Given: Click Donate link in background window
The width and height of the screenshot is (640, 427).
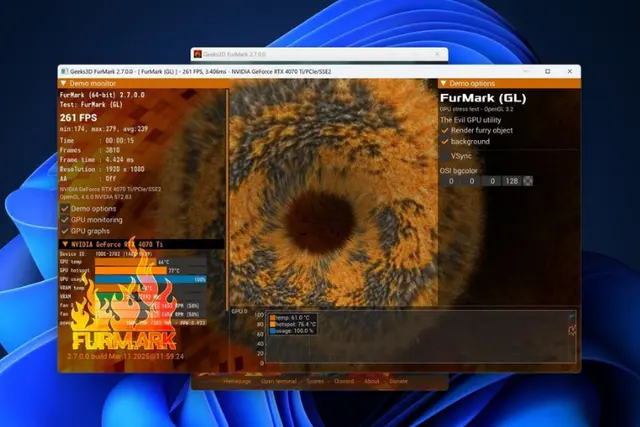Looking at the screenshot, I should point(398,381).
